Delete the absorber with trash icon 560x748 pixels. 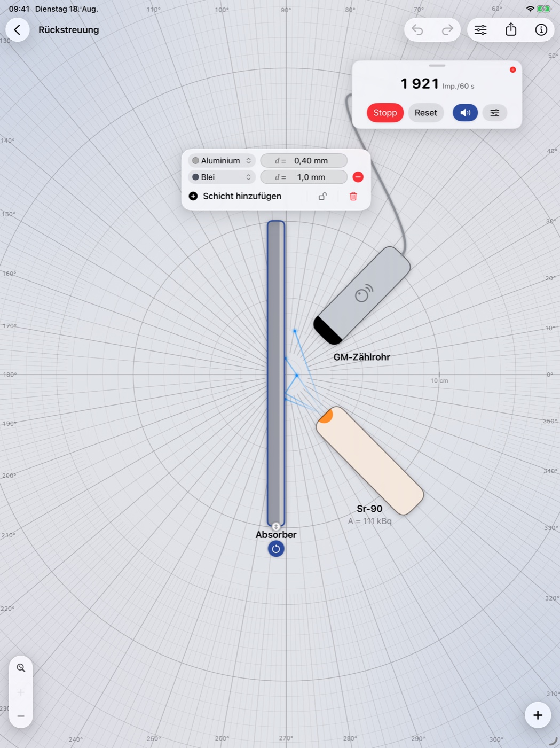(353, 196)
